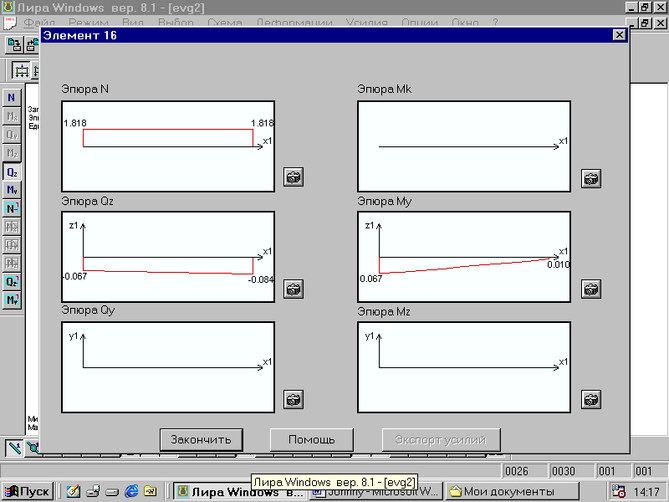Snapshot the Эпюра Mz diagram via camera icon

pos(591,400)
